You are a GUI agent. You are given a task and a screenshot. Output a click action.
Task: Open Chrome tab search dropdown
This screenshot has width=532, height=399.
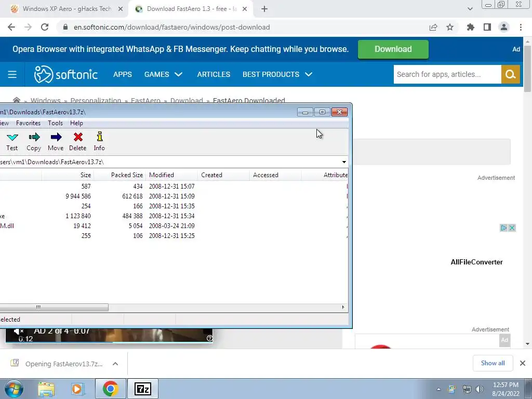coord(470,9)
